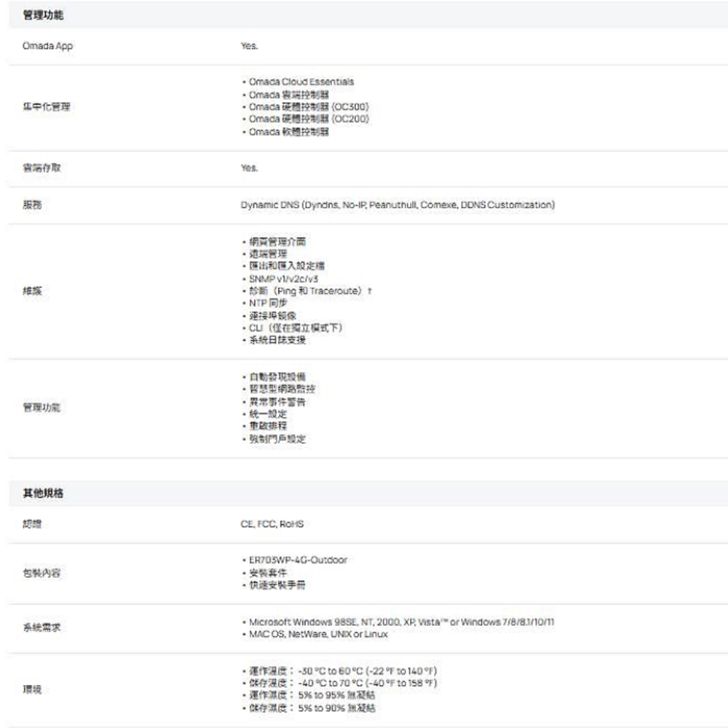Click the 維護 row label

click(x=31, y=290)
